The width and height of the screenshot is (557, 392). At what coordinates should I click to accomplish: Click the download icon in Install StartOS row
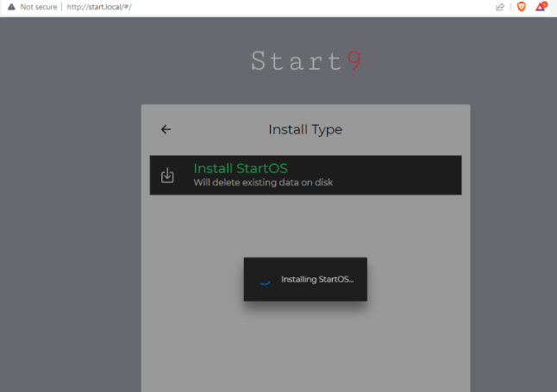point(168,176)
